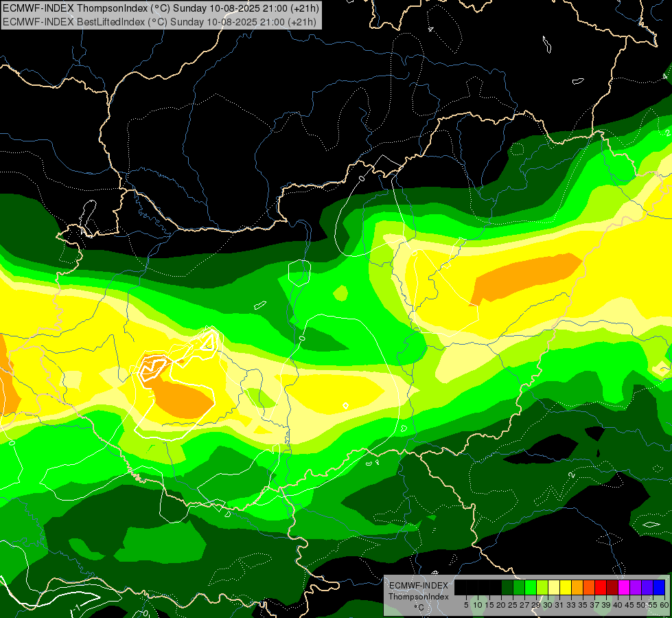
Task: Click the legend tick value 40
Action: pyautogui.click(x=618, y=605)
